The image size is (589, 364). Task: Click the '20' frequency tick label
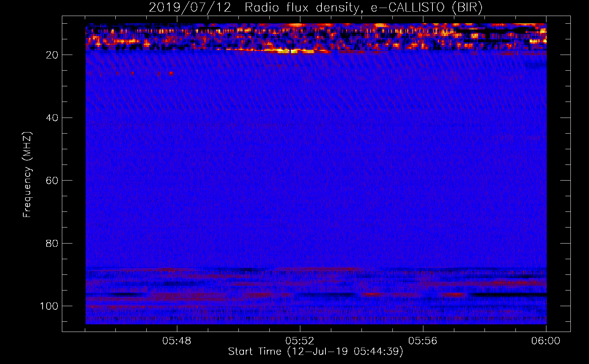tap(52, 55)
